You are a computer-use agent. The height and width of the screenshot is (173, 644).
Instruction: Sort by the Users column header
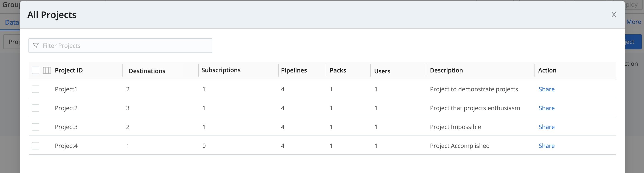pos(382,71)
